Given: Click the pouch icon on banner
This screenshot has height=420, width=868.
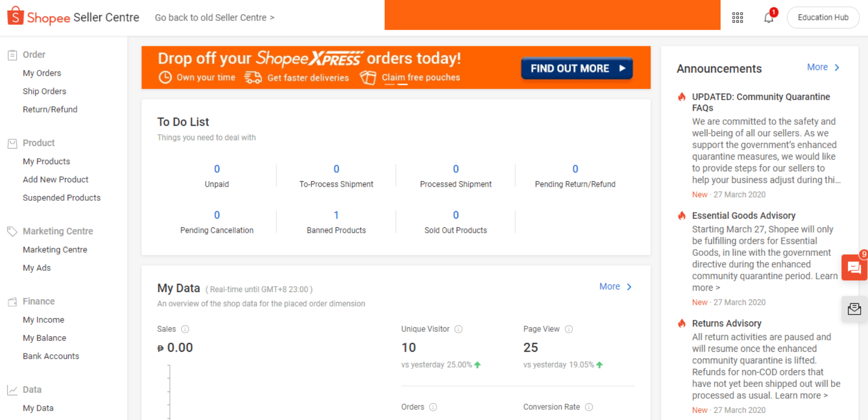Looking at the screenshot, I should coord(368,77).
